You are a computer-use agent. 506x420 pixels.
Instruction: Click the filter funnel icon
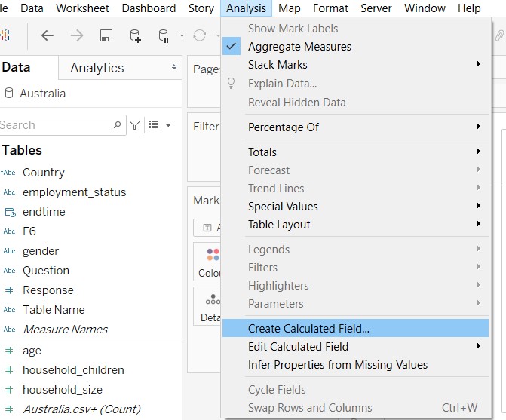tap(134, 125)
